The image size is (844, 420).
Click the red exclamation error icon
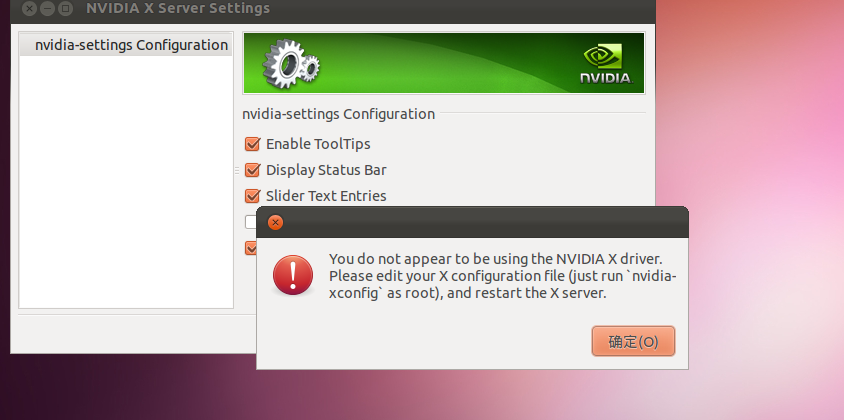pos(293,275)
